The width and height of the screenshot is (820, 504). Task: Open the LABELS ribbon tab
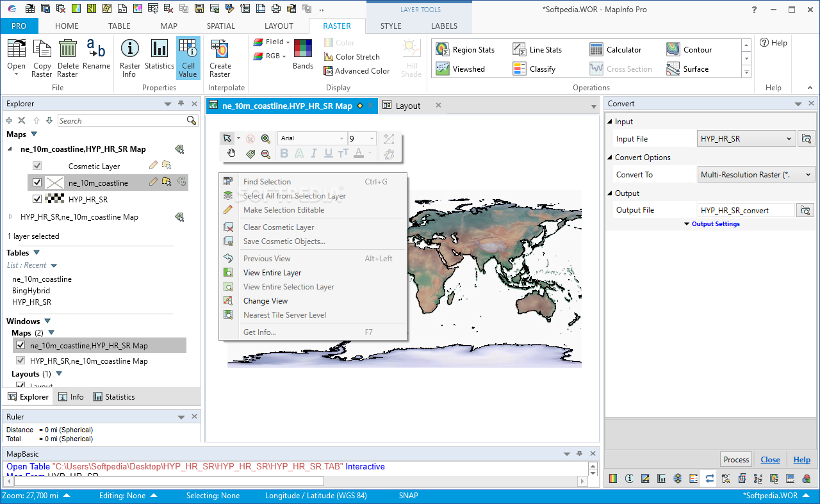[x=444, y=26]
